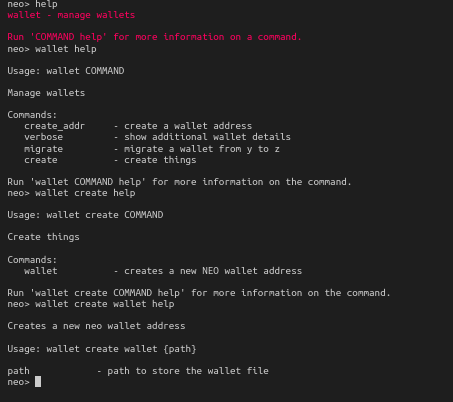Click the blinking cursor at the prompt
Viewport: 453px width, 402px height.
coord(38,382)
